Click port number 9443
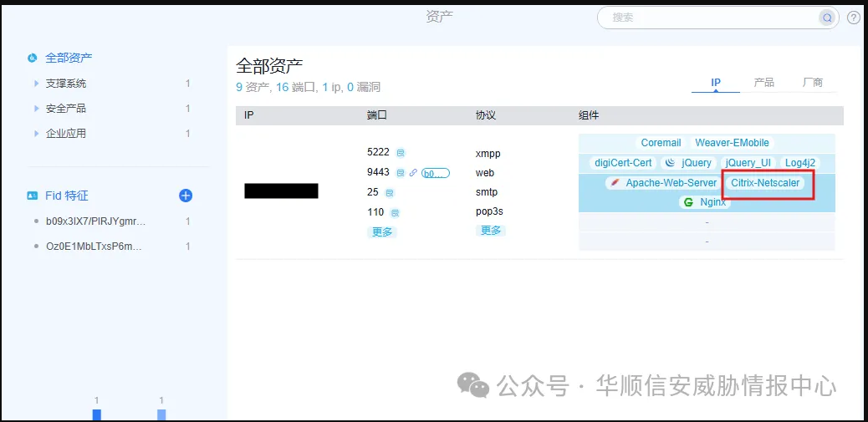 tap(378, 173)
